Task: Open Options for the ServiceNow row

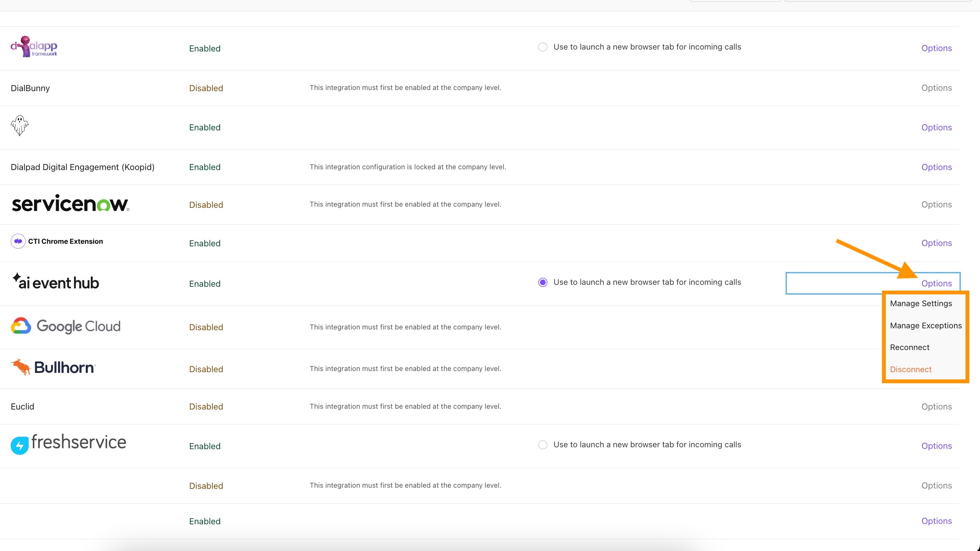Action: coord(937,204)
